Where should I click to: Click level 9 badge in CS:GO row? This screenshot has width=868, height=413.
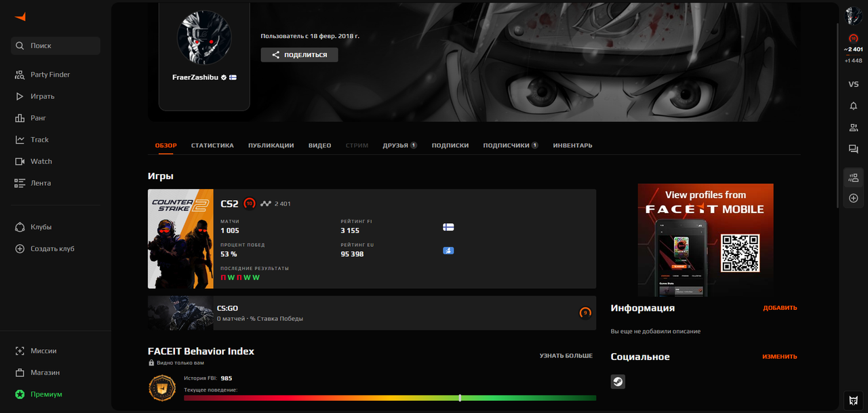(x=585, y=313)
